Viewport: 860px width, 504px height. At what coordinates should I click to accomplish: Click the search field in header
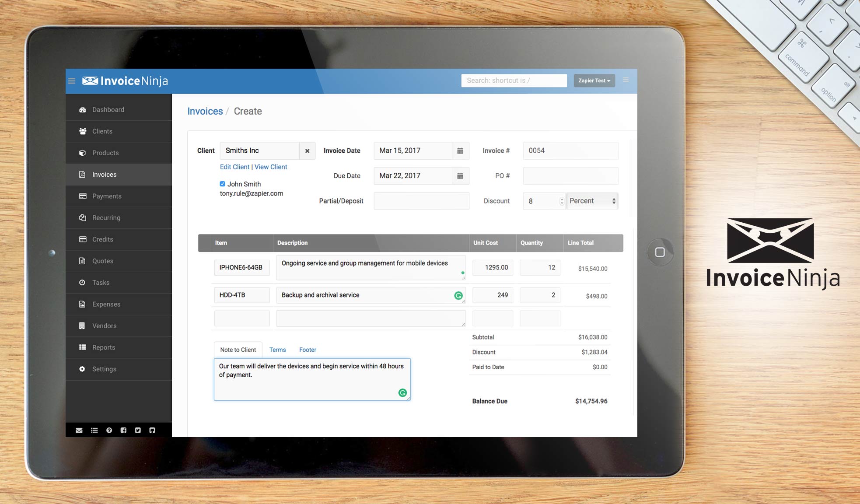coord(514,80)
